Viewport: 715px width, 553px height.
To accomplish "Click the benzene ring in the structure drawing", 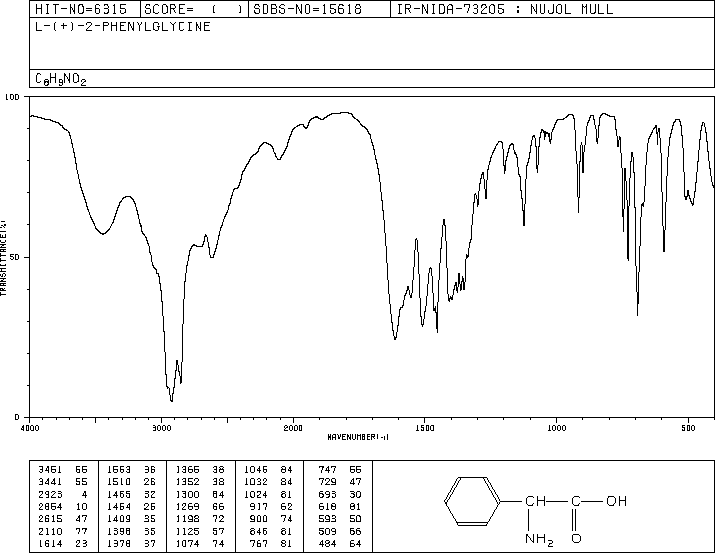I will pos(472,501).
